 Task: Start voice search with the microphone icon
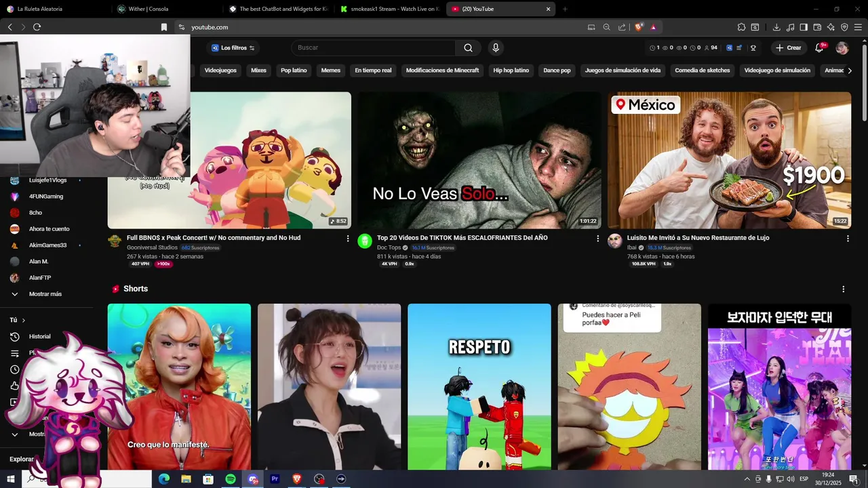coord(496,47)
